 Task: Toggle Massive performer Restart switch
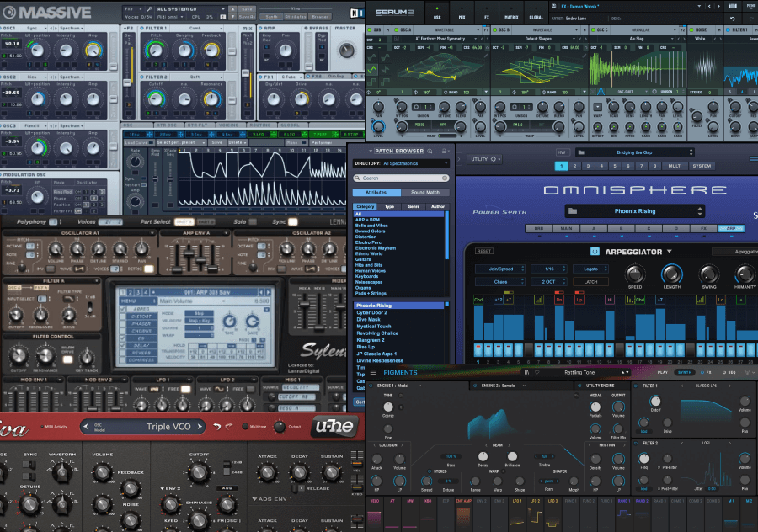143,184
